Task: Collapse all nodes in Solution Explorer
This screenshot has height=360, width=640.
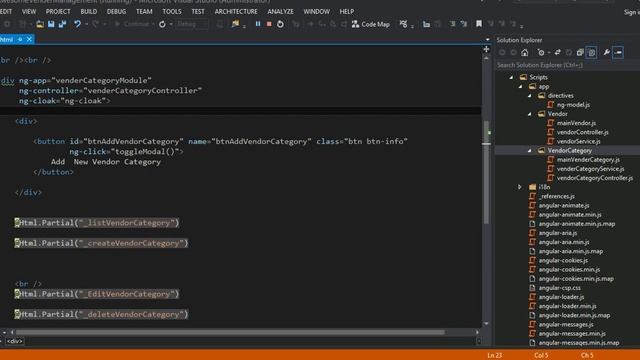Action: (x=580, y=53)
